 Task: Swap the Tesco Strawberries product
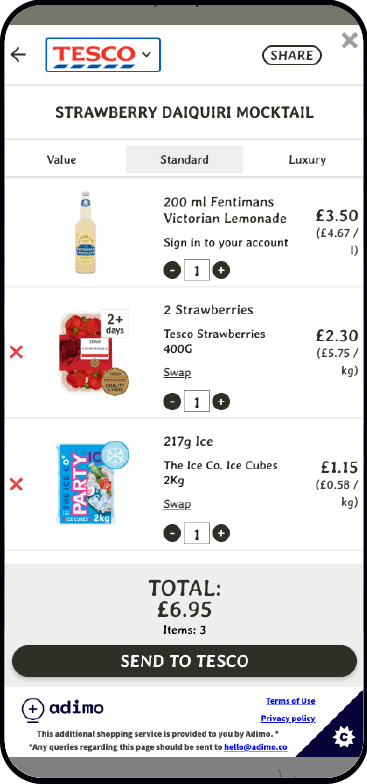[177, 372]
